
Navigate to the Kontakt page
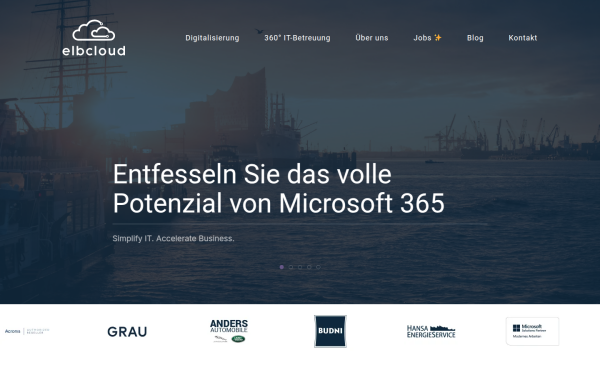(523, 38)
